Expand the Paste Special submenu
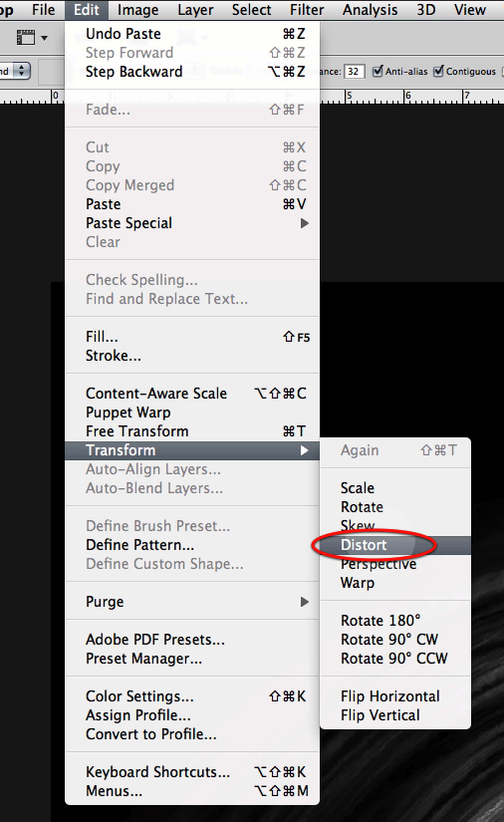 pos(305,223)
